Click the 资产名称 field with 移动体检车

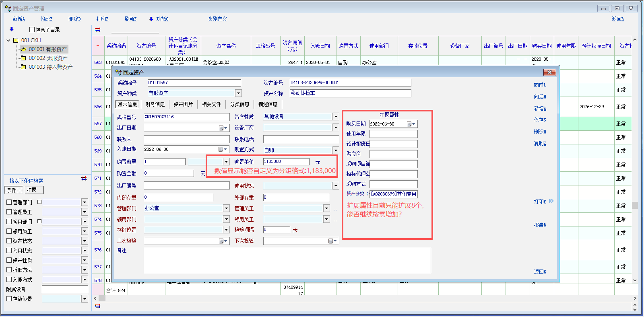coord(351,93)
